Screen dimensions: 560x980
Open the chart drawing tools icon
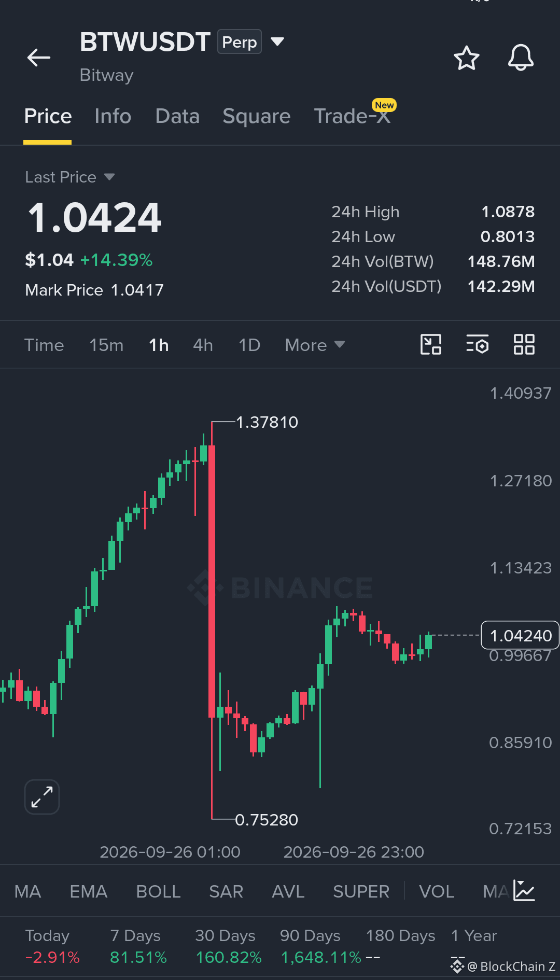[430, 345]
